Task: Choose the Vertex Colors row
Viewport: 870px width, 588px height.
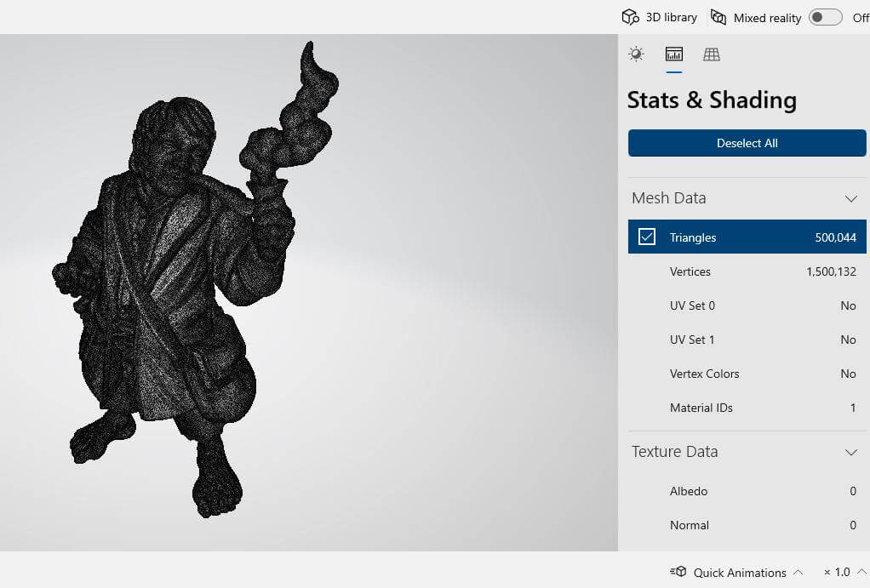Action: coord(747,374)
